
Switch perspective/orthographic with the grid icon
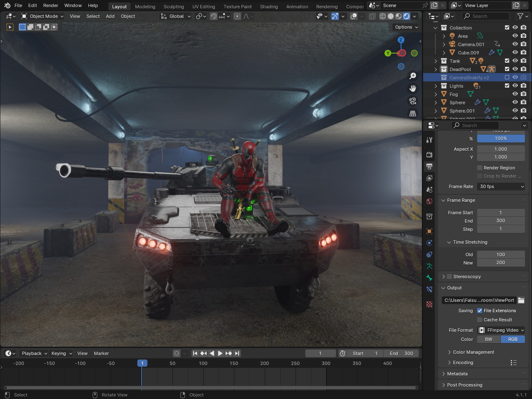tap(413, 113)
